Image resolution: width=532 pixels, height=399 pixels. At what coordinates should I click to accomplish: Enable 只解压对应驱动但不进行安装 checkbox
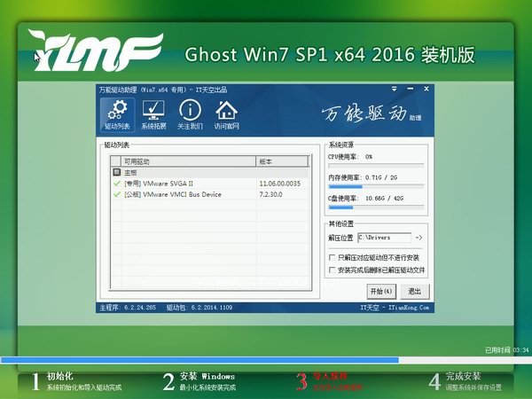[x=332, y=257]
